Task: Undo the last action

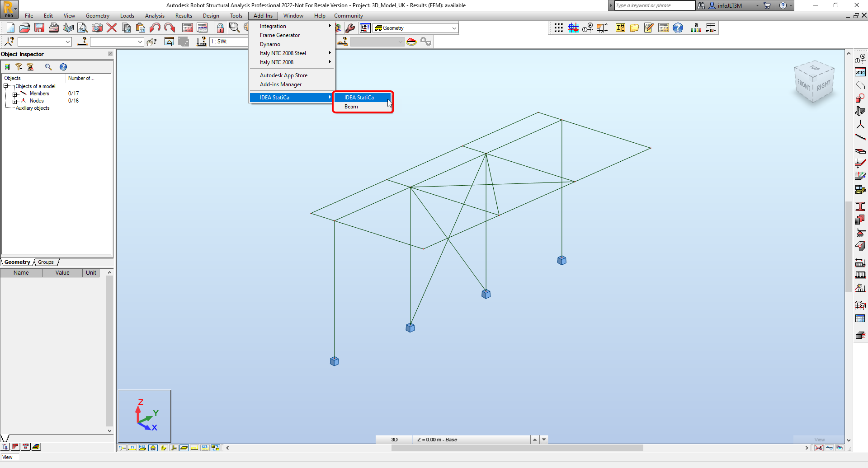Action: (156, 28)
